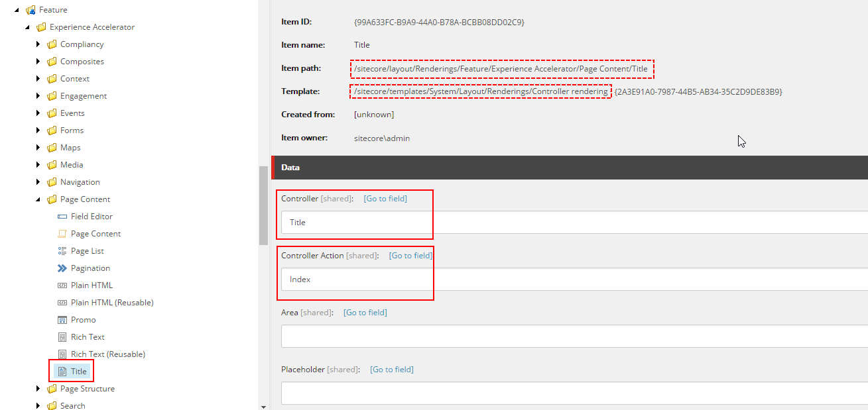This screenshot has height=410, width=868.
Task: Select the Pagination arrows icon
Action: (62, 268)
